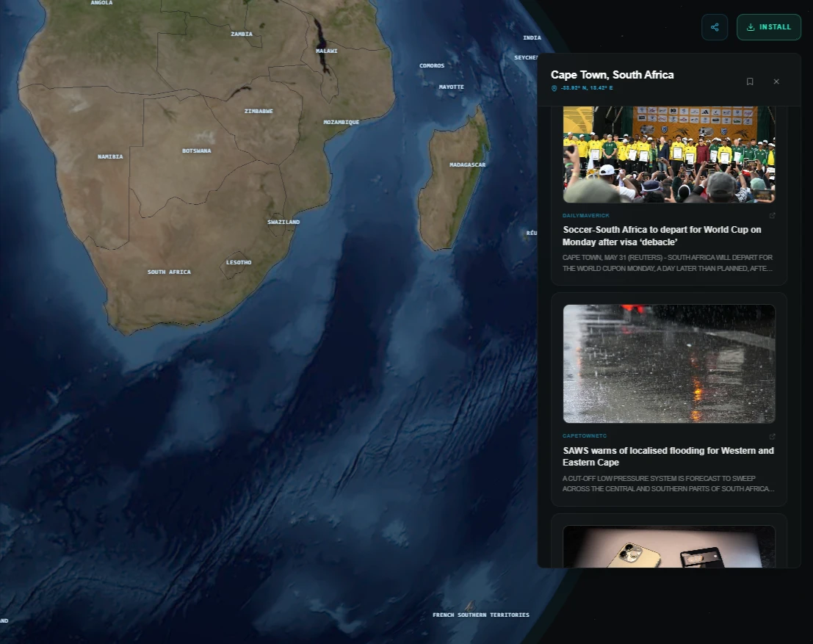Open external link icon for CapeTownEtc article
Viewport: 813px width, 644px height.
(772, 436)
